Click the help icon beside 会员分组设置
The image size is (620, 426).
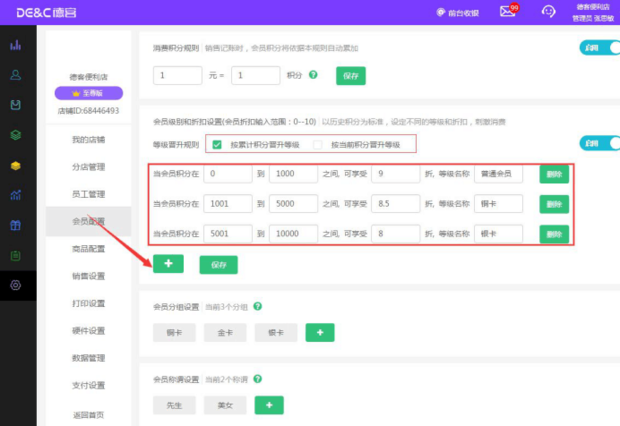(257, 306)
